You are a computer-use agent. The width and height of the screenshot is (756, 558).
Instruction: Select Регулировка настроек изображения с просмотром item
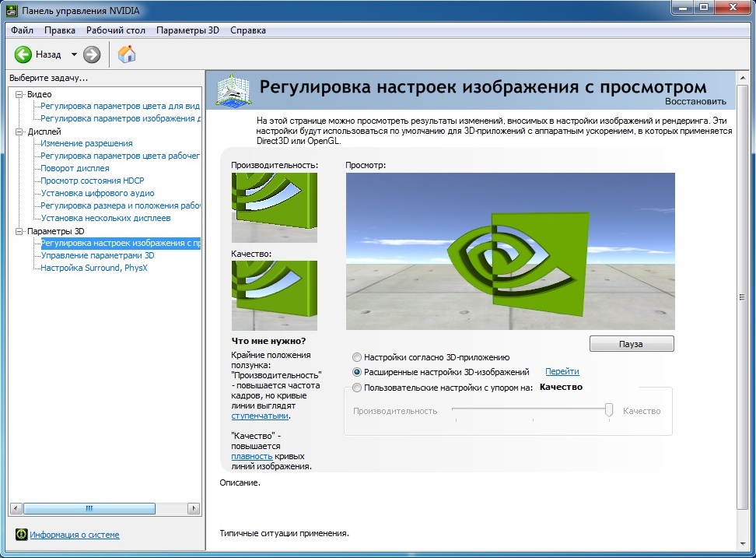(121, 243)
